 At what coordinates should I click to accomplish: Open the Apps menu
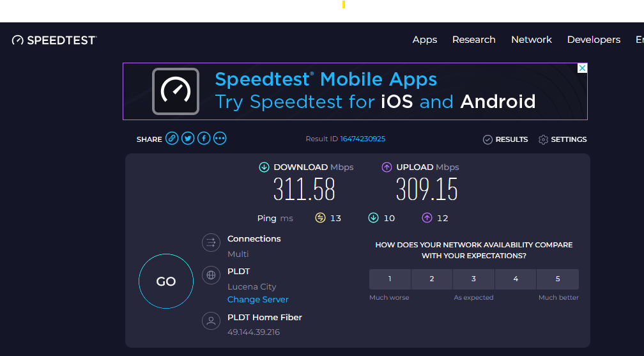pos(425,40)
